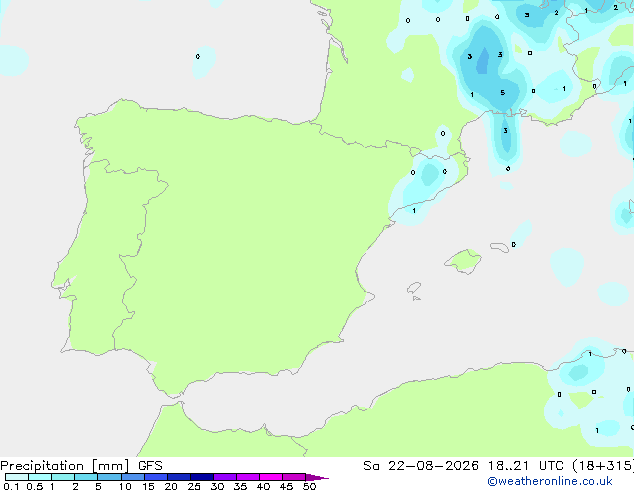Click the 0.1–0.5 mm legend color swatch
The image size is (634, 490).
coord(17,477)
